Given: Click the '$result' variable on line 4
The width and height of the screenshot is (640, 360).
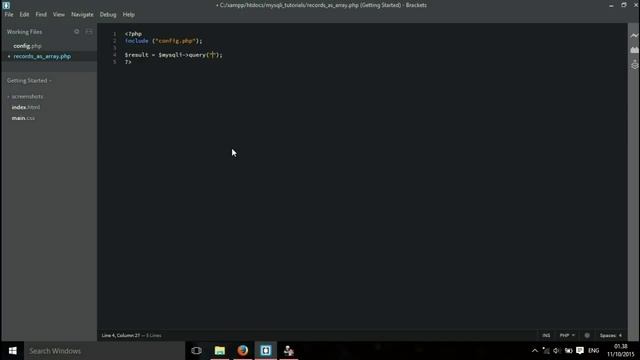Looking at the screenshot, I should click(137, 55).
